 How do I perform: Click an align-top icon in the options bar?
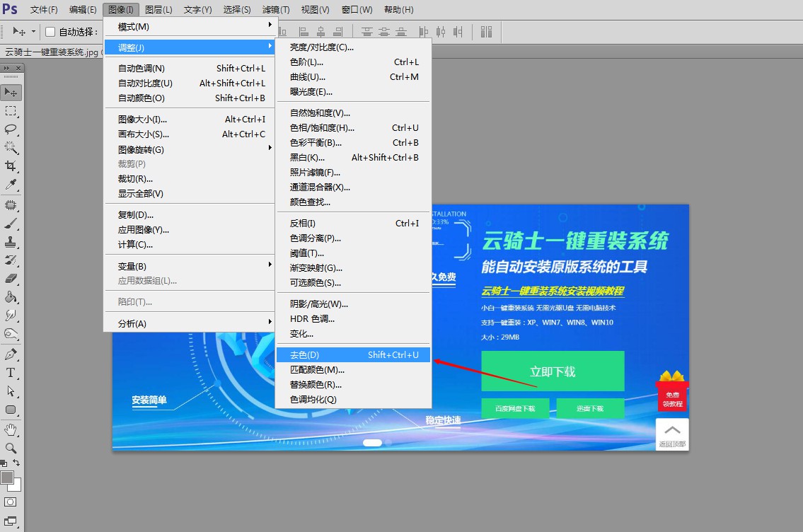(x=366, y=31)
